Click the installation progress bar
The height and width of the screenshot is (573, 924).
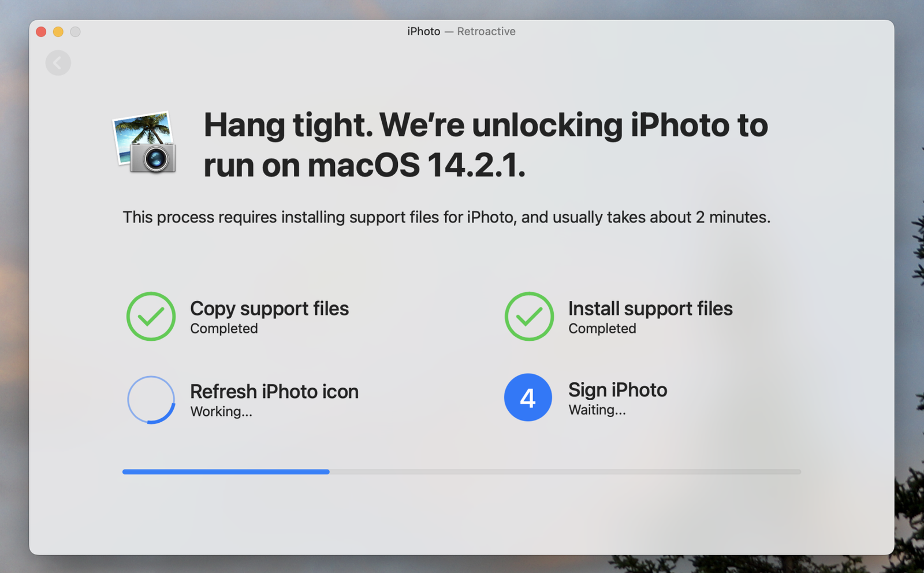click(461, 472)
